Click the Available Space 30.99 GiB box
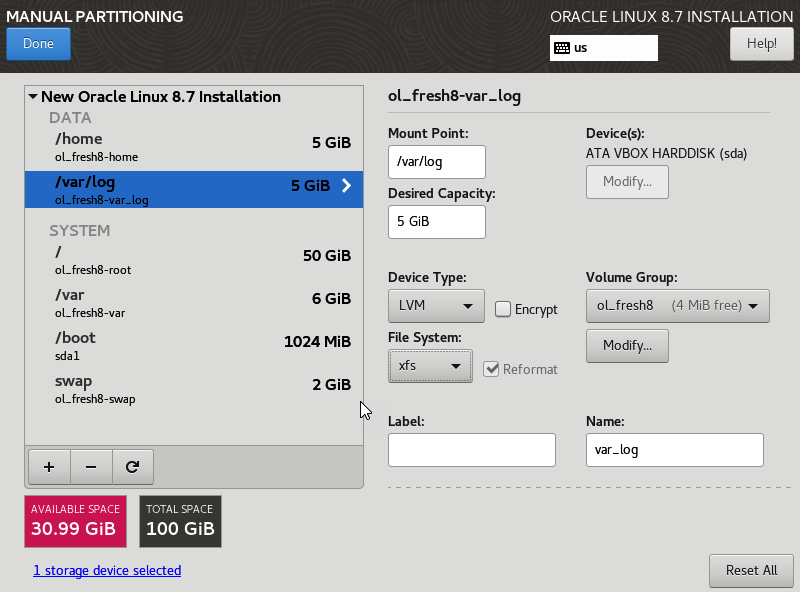 pyautogui.click(x=76, y=522)
